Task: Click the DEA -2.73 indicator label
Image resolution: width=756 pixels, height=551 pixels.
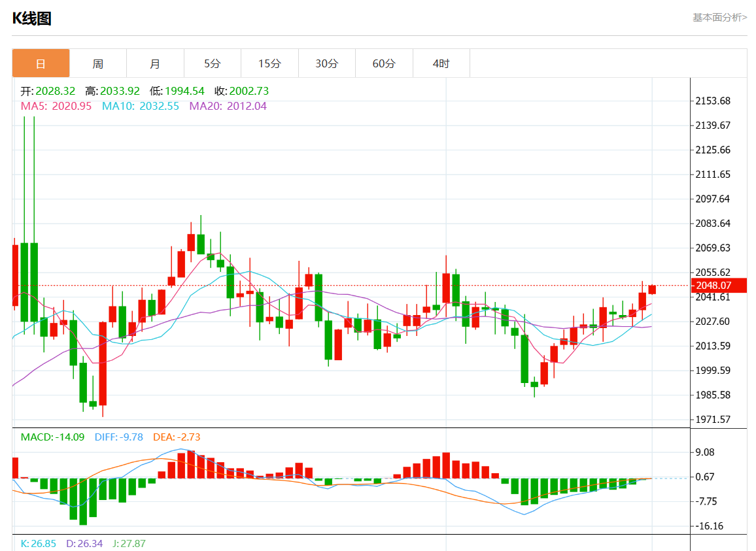Action: (177, 437)
